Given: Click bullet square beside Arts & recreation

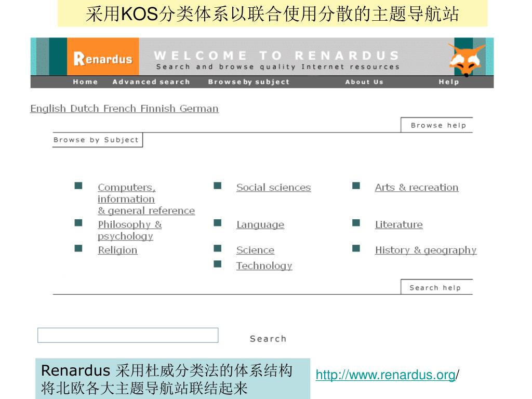Looking at the screenshot, I should coord(356,185).
